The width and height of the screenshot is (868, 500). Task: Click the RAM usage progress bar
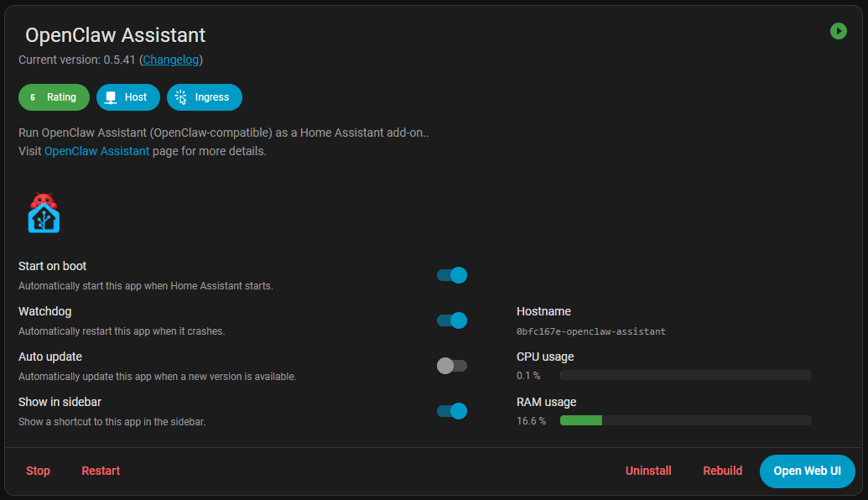coord(685,420)
